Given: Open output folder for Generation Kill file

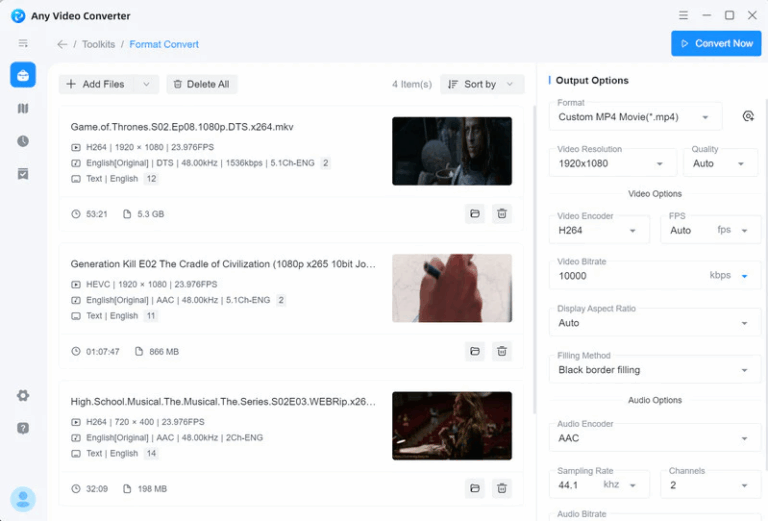Looking at the screenshot, I should click(475, 351).
